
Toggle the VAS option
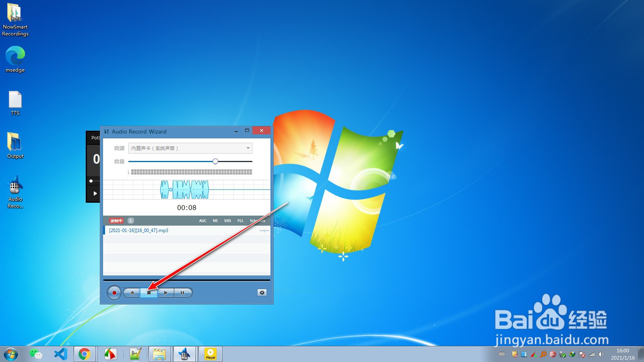227,221
